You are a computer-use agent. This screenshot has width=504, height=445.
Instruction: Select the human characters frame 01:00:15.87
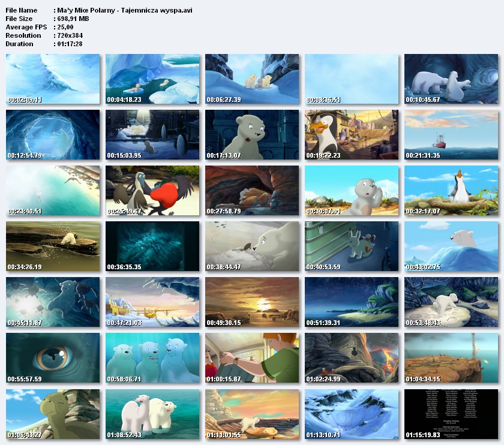[252, 358]
